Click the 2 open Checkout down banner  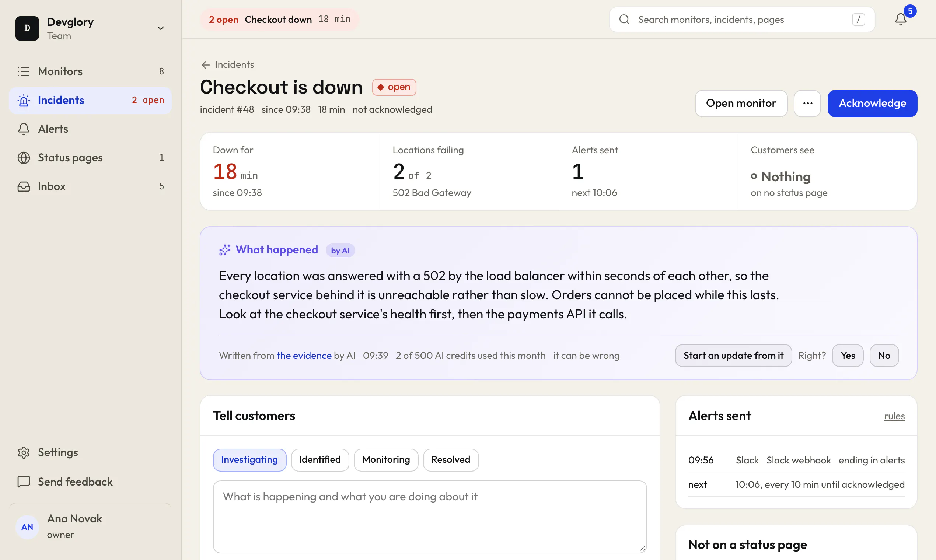279,20
